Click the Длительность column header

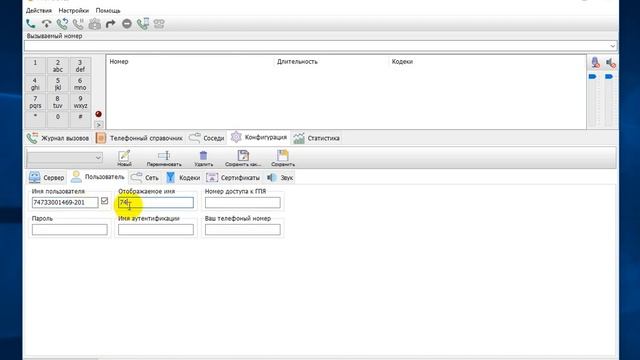point(297,62)
